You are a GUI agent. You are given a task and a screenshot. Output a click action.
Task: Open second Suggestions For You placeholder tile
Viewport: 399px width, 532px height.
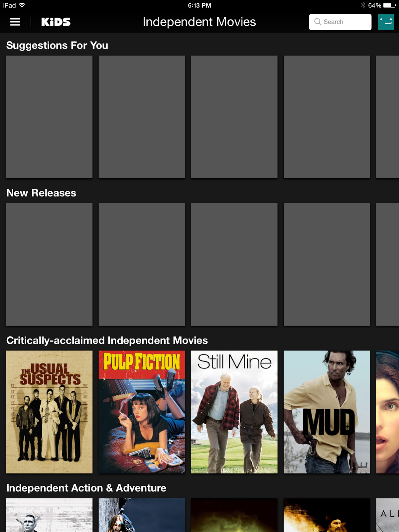142,117
